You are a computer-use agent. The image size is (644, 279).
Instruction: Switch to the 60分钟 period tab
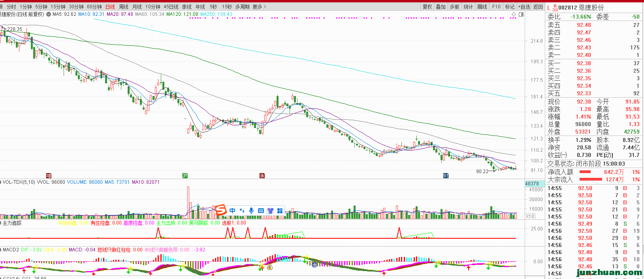pyautogui.click(x=94, y=7)
